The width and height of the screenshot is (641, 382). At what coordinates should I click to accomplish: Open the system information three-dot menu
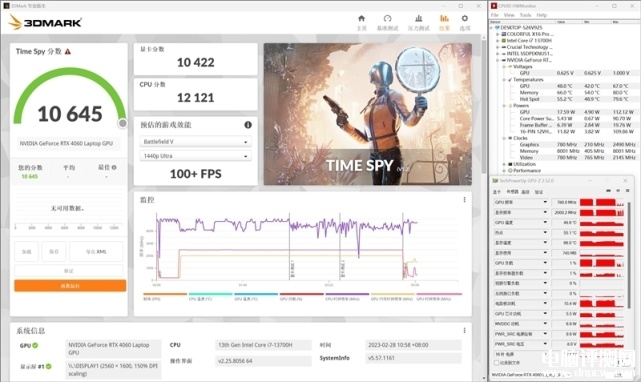pyautogui.click(x=464, y=330)
